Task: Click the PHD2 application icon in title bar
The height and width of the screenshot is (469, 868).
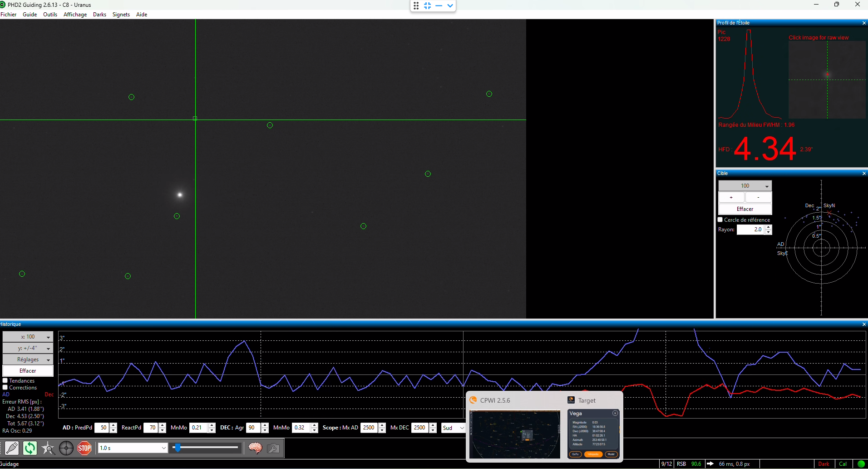Action: tap(3, 5)
